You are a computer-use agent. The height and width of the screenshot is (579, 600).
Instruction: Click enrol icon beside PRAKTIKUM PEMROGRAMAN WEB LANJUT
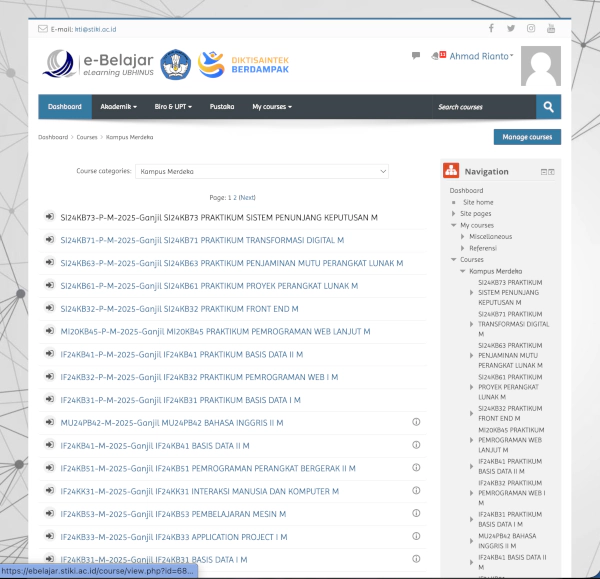click(x=49, y=331)
